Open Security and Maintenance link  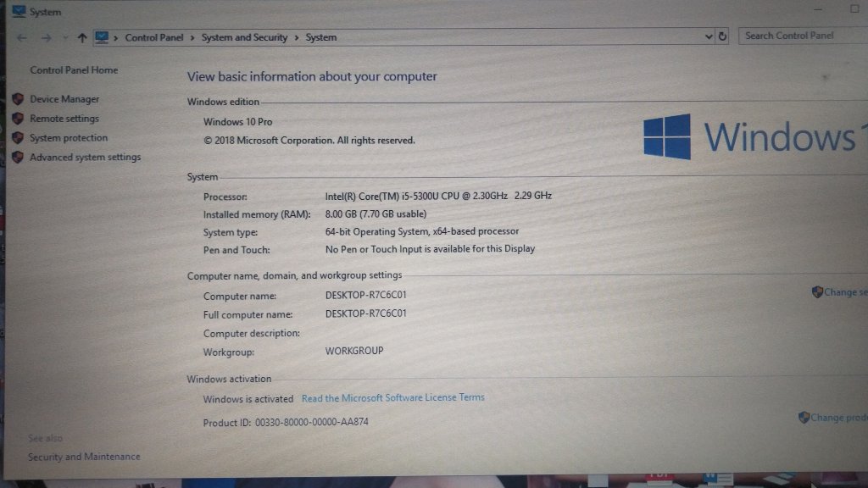click(x=84, y=457)
